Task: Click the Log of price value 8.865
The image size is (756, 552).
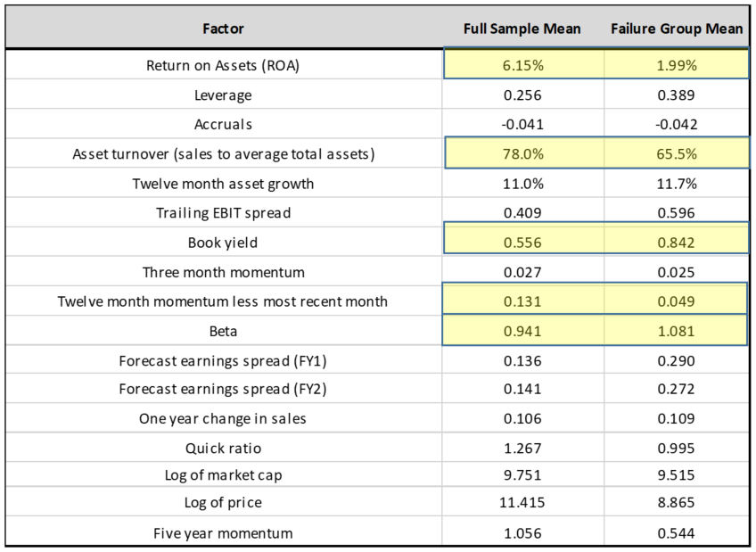Action: [x=677, y=503]
